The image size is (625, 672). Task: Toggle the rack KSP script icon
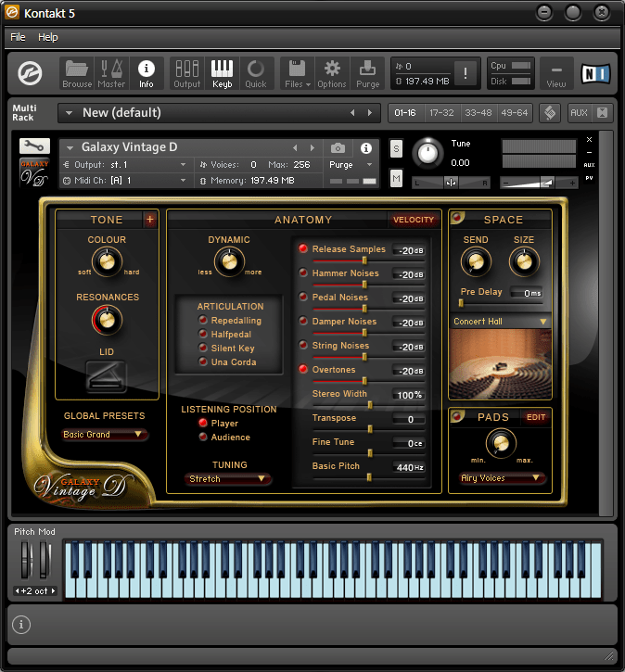click(550, 113)
